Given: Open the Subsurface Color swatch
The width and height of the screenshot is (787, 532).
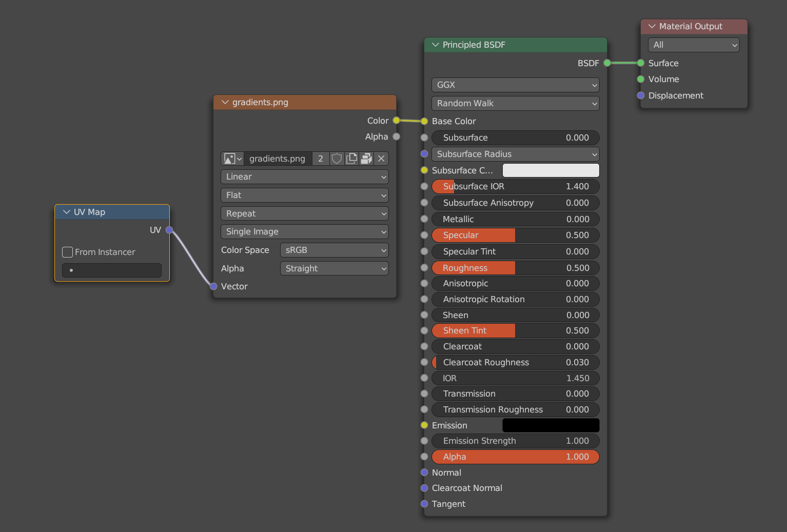Looking at the screenshot, I should pos(551,170).
